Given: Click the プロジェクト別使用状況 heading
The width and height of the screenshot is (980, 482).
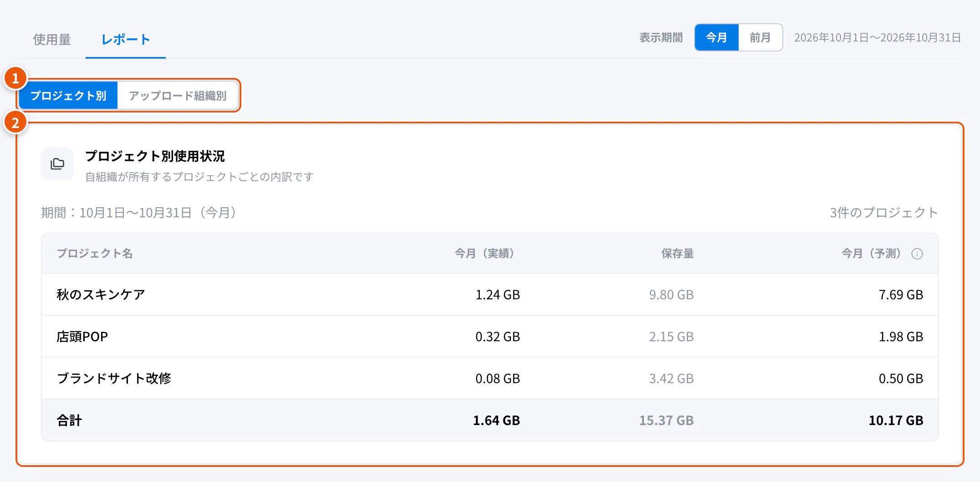Looking at the screenshot, I should [155, 156].
